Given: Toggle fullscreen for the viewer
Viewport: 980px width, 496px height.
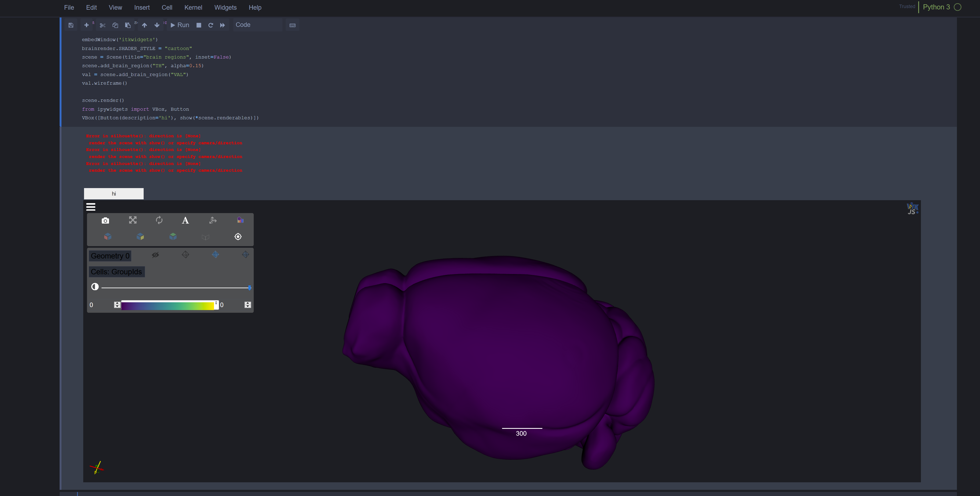Looking at the screenshot, I should [132, 220].
